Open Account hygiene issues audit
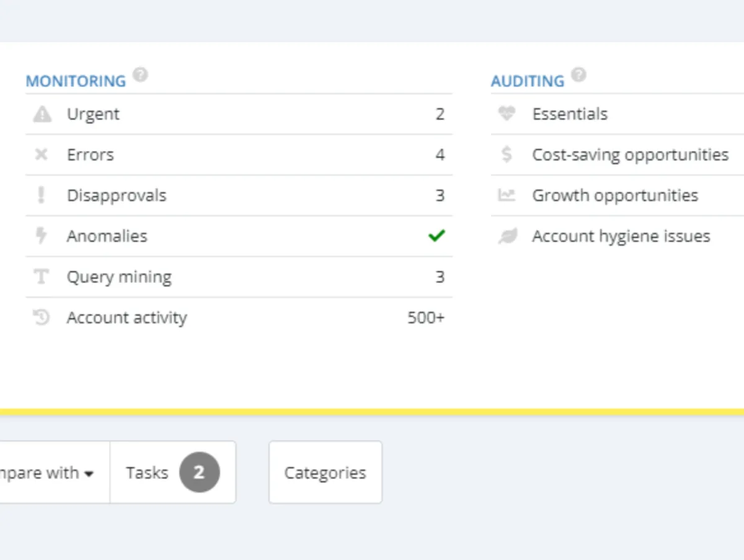 click(x=618, y=236)
